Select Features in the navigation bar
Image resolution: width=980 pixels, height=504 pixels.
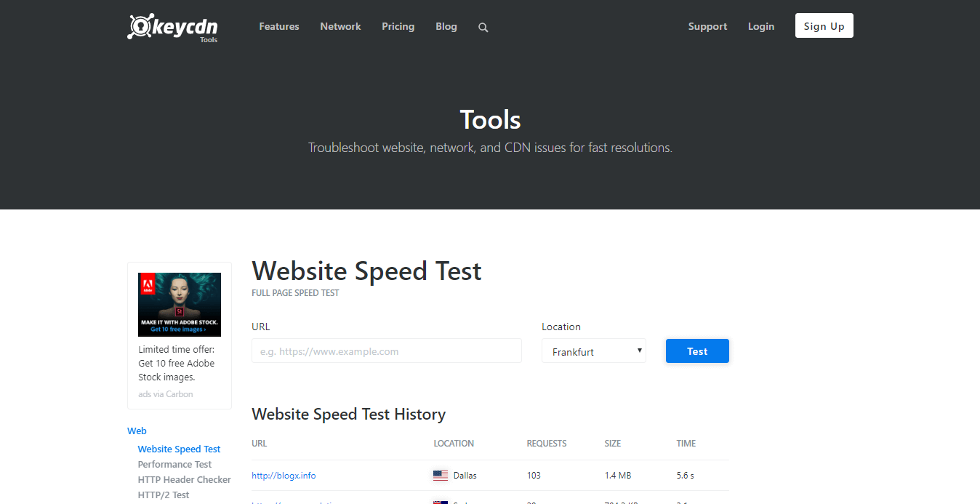tap(278, 26)
